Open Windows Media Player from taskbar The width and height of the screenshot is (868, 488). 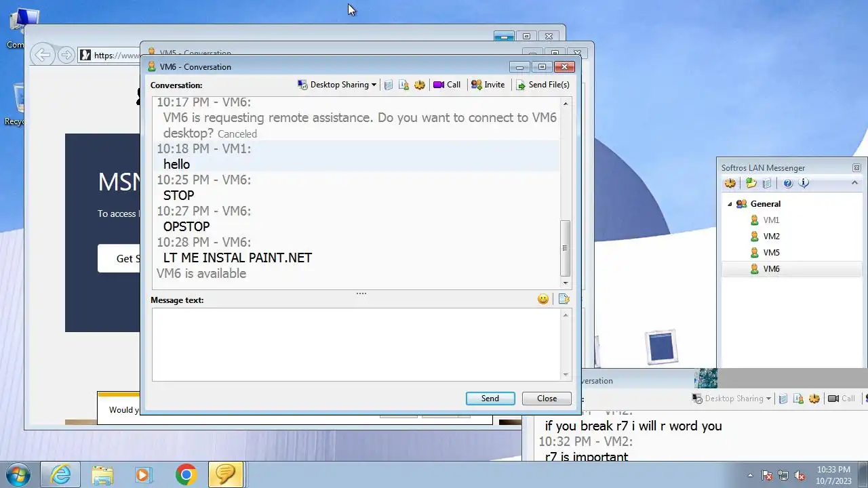tap(142, 474)
